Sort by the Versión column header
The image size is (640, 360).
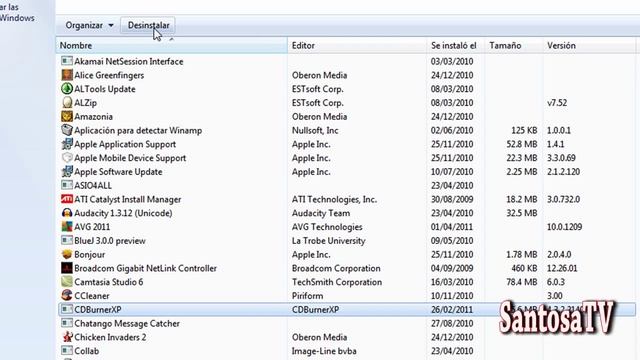[x=589, y=45]
